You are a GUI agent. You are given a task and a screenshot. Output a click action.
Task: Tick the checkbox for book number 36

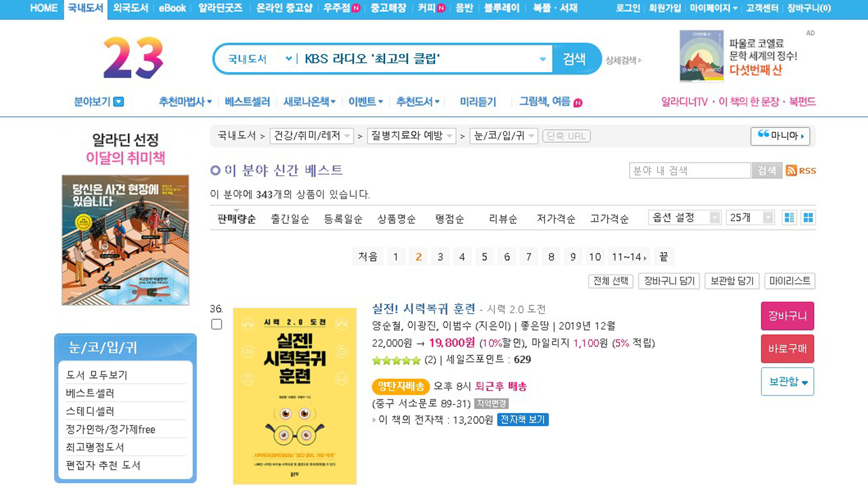217,324
